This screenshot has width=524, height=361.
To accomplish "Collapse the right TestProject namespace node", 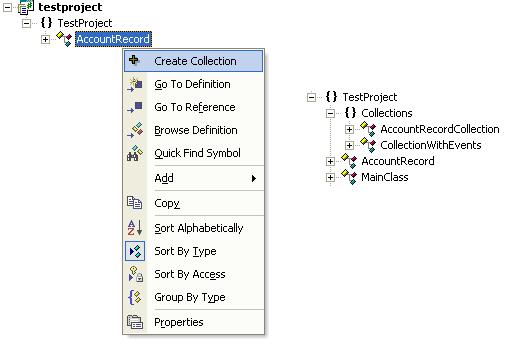I will [x=311, y=97].
